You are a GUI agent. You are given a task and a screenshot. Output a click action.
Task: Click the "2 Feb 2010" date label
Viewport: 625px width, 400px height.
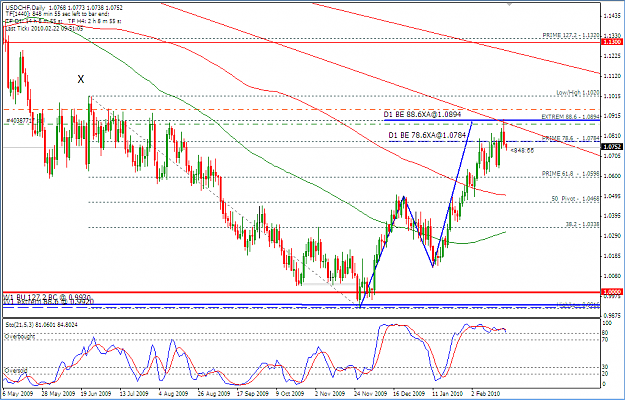pyautogui.click(x=485, y=393)
